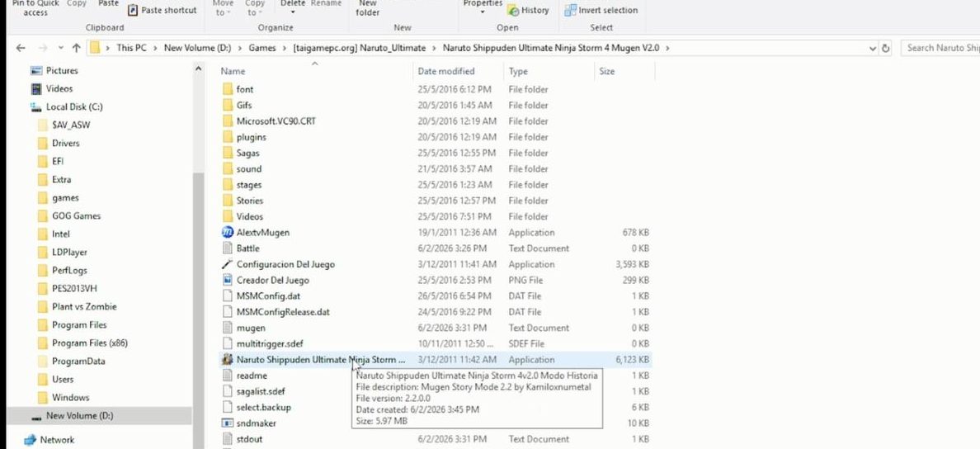Select Local Disk (C:) in navigation pane
This screenshot has width=980, height=449.
74,107
